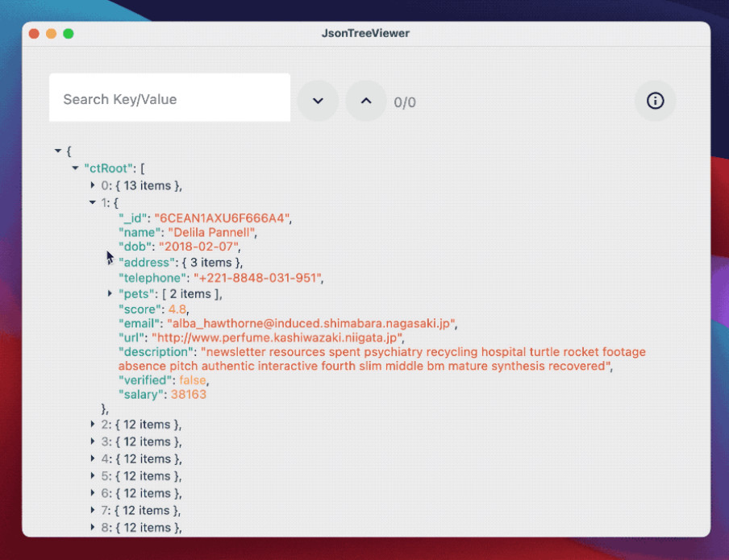Expand item 4 in the ctRoot list
The image size is (729, 560).
tap(93, 458)
